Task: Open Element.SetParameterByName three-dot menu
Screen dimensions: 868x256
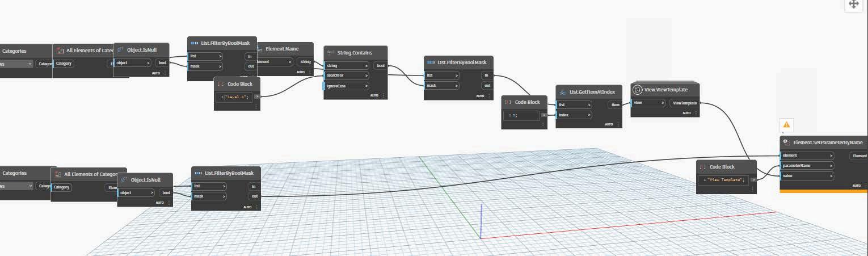Action: tap(865, 186)
